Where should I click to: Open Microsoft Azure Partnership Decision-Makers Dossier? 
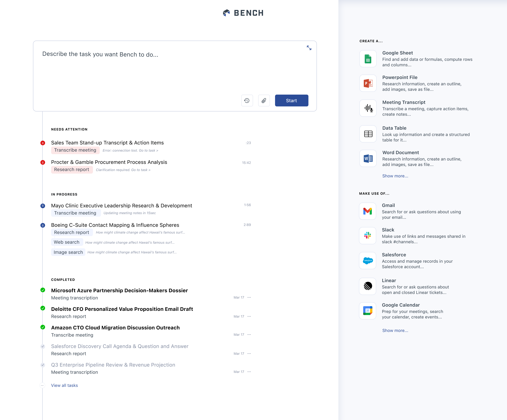(120, 290)
